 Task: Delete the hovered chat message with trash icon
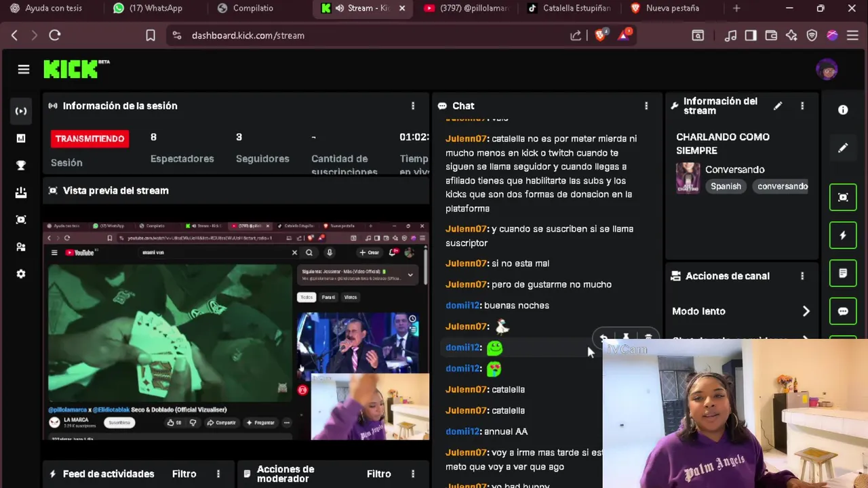(x=648, y=337)
